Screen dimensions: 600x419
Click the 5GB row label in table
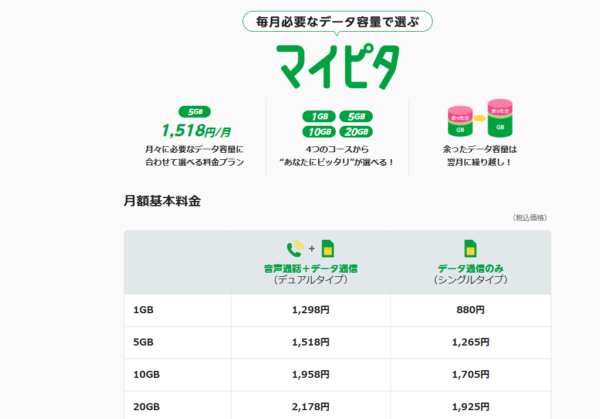(x=143, y=342)
